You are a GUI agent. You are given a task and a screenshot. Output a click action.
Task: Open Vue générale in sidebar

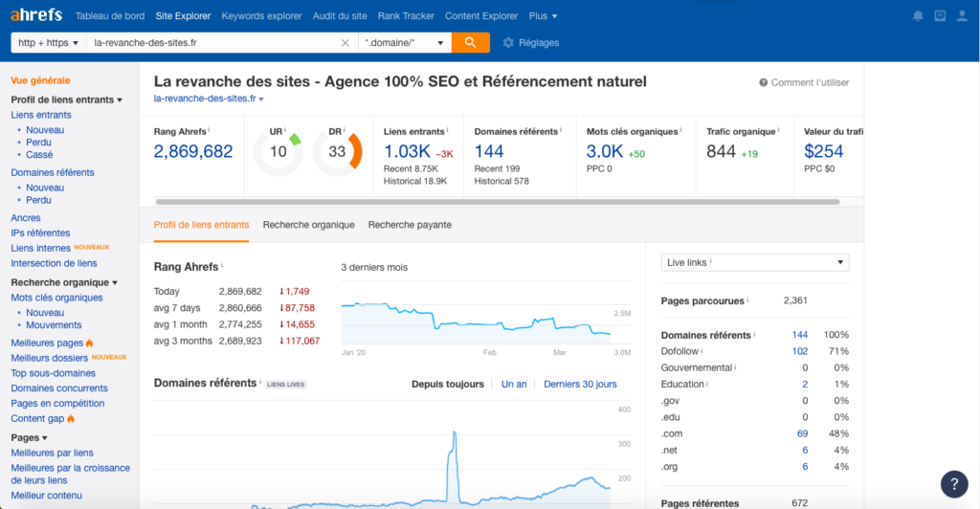point(40,80)
